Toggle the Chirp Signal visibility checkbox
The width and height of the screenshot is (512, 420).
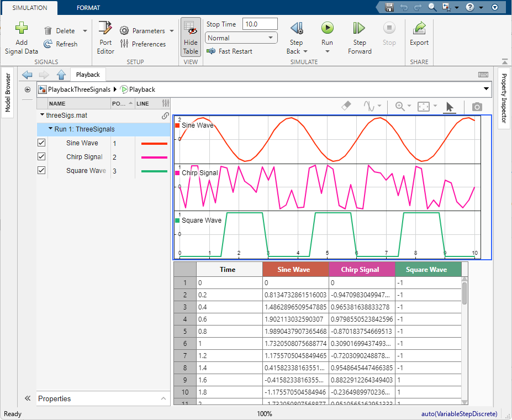(41, 156)
